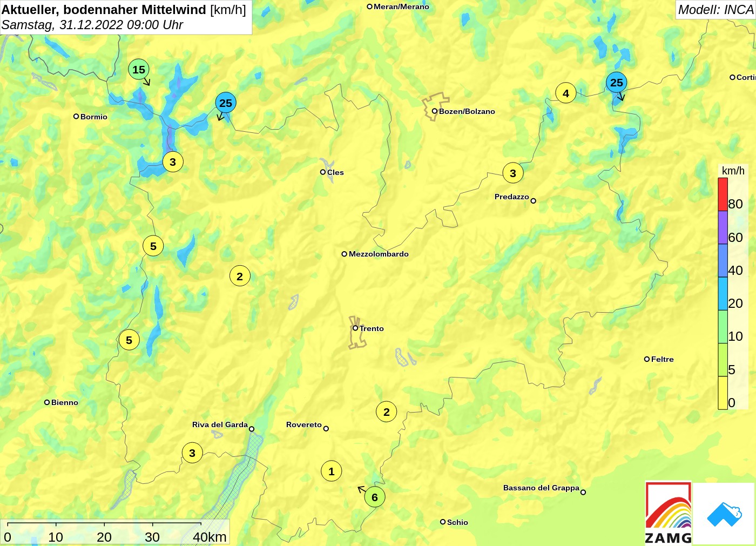The width and height of the screenshot is (756, 546).
Task: Click the 2 wind marker southwest of Mezzolombardo
Action: point(240,277)
